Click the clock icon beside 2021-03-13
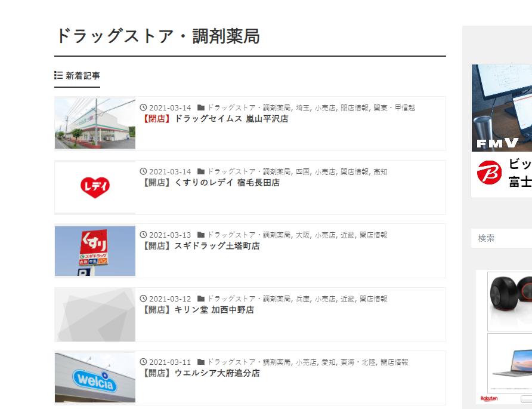 [x=143, y=235]
